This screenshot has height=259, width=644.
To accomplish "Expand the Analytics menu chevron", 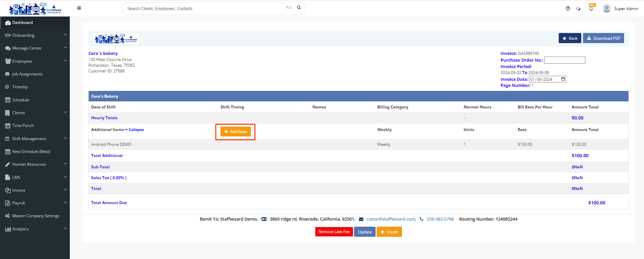I will [65, 229].
